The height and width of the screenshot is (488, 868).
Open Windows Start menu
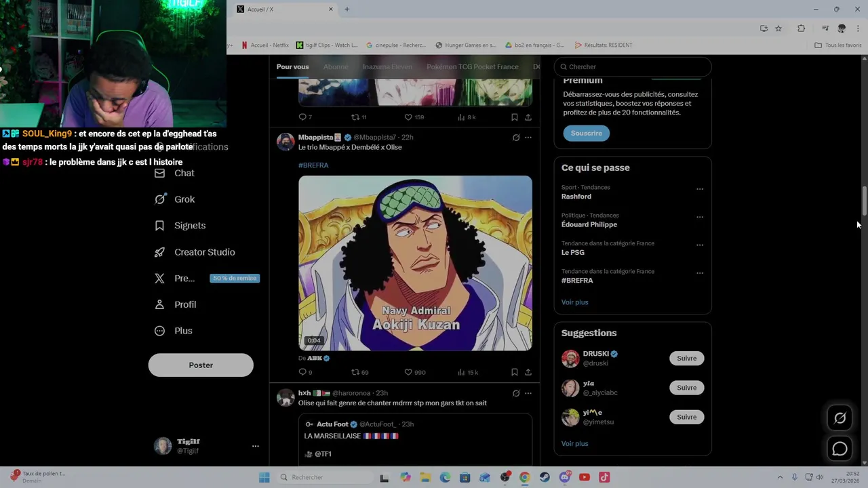(264, 477)
